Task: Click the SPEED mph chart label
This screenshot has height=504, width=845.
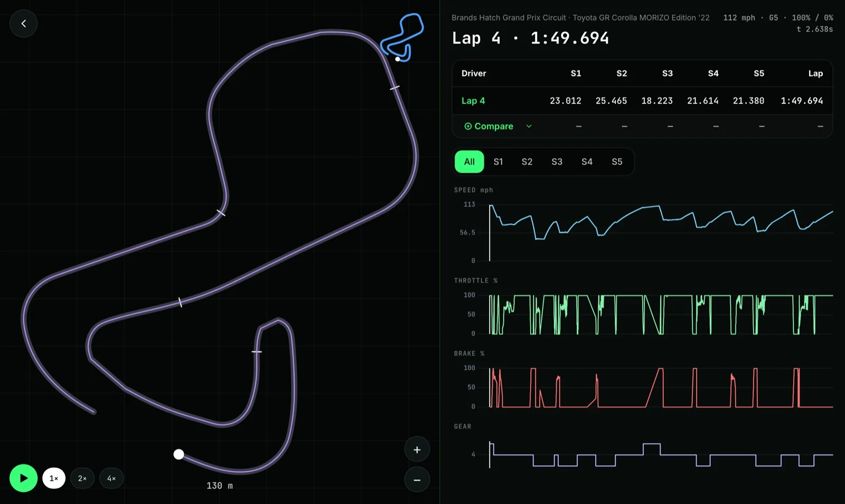Action: [x=473, y=190]
